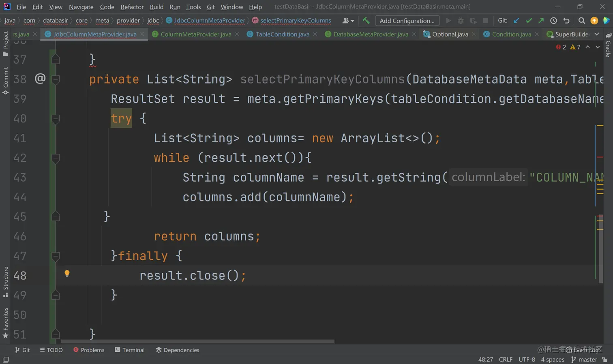Image resolution: width=613 pixels, height=364 pixels.
Task: Collapse the finally block fold on line 47
Action: (x=56, y=256)
